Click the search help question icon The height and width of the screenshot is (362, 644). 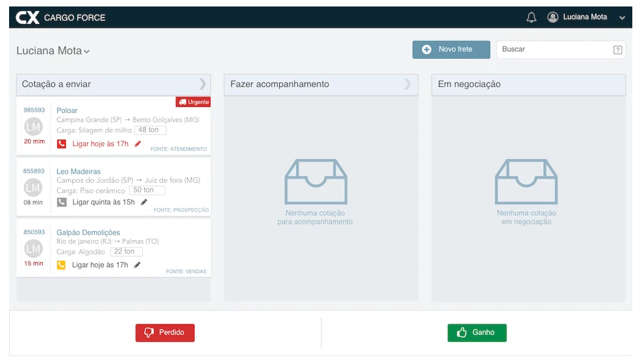pos(617,50)
